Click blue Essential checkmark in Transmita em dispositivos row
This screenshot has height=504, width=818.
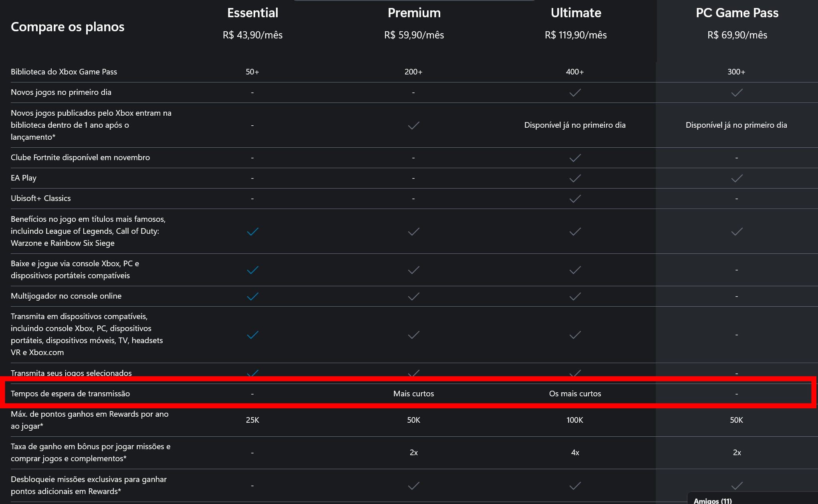[252, 335]
